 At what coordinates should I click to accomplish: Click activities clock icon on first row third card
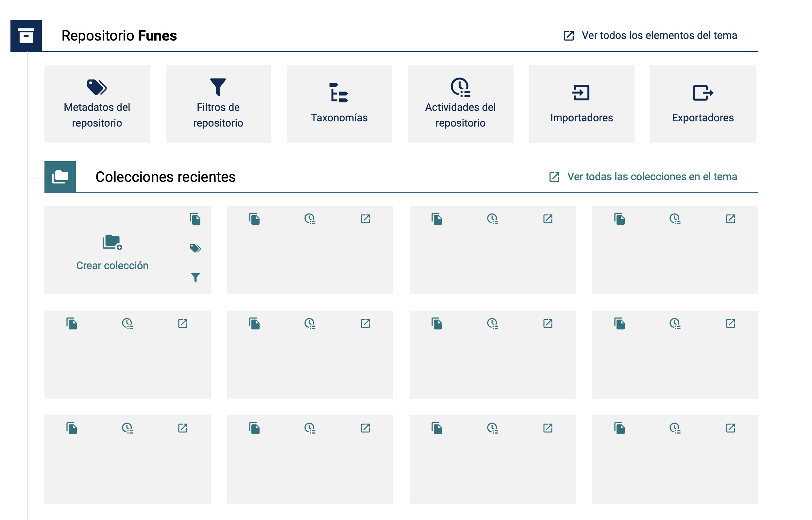(x=492, y=219)
